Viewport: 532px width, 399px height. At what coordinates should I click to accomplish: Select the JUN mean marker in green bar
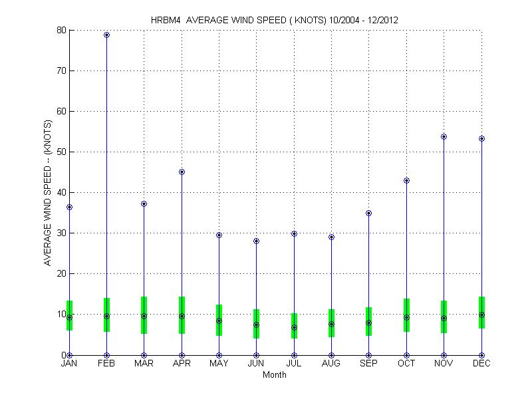(x=257, y=325)
